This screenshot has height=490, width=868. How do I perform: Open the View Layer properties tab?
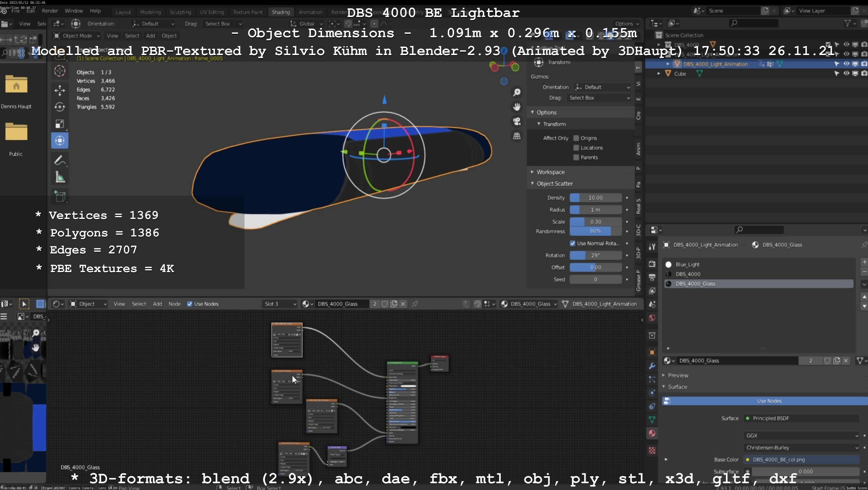[652, 290]
